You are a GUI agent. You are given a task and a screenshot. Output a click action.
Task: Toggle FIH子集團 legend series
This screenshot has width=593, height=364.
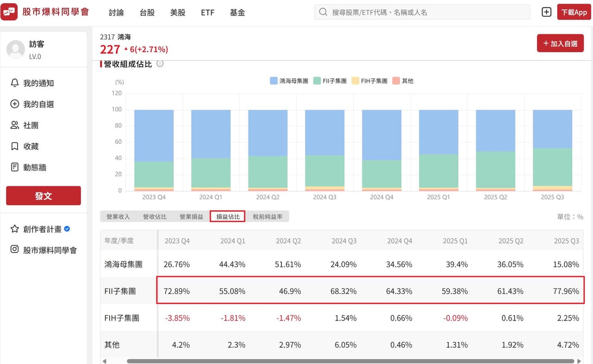click(x=370, y=81)
